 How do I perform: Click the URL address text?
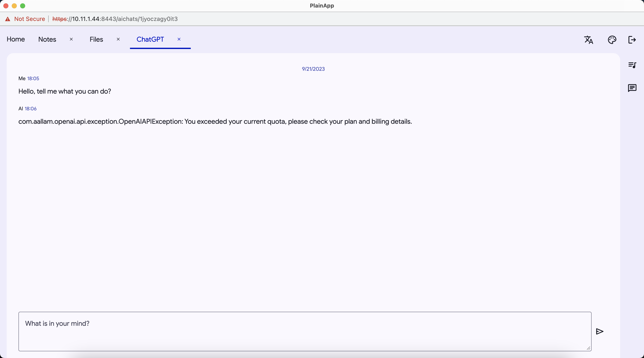pos(115,19)
